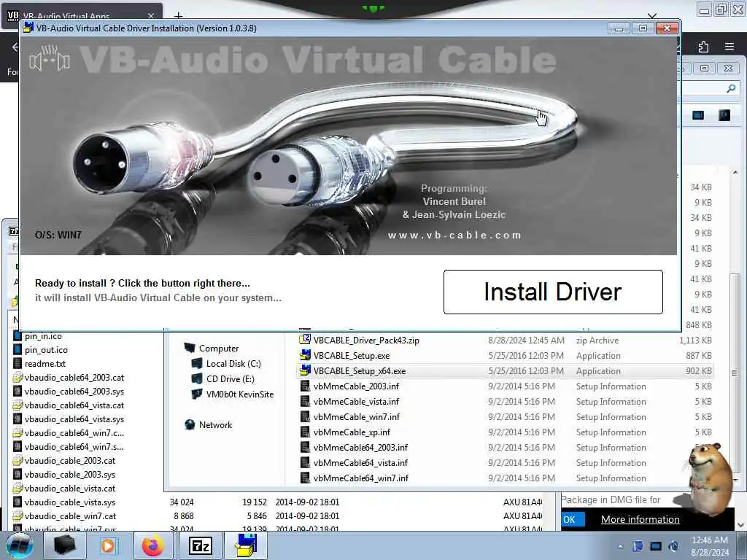
Task: Click the tray Action Center flag icon
Action: (x=638, y=545)
